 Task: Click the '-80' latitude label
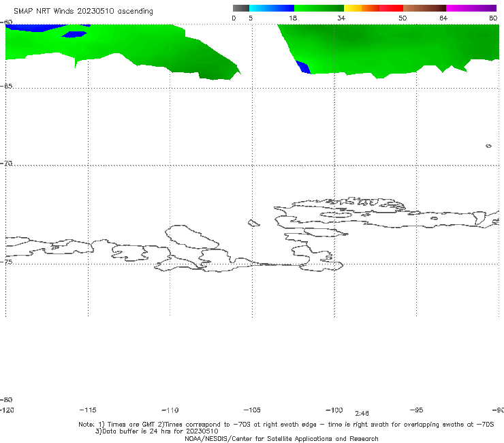[6, 399]
